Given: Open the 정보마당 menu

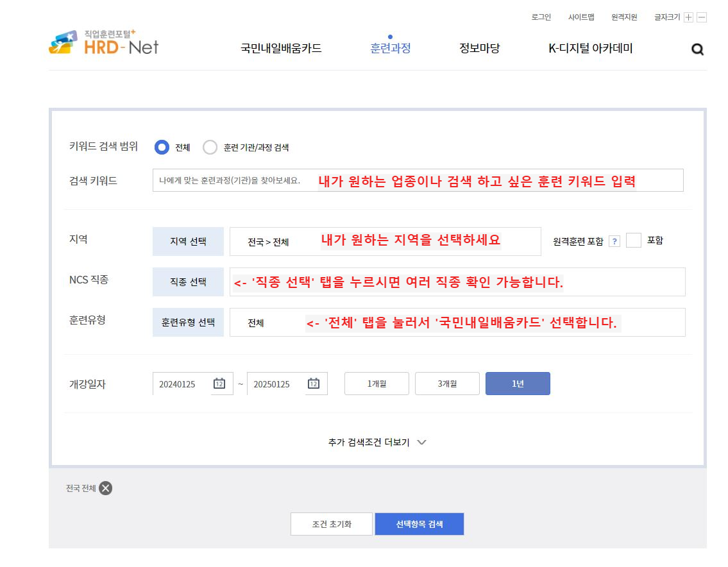Looking at the screenshot, I should pos(479,48).
